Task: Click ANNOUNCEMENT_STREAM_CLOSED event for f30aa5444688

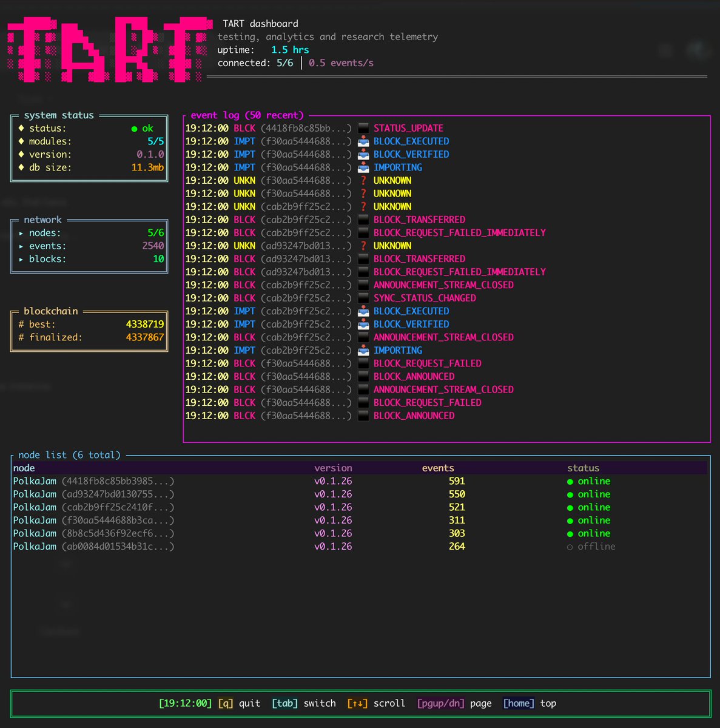Action: [443, 389]
